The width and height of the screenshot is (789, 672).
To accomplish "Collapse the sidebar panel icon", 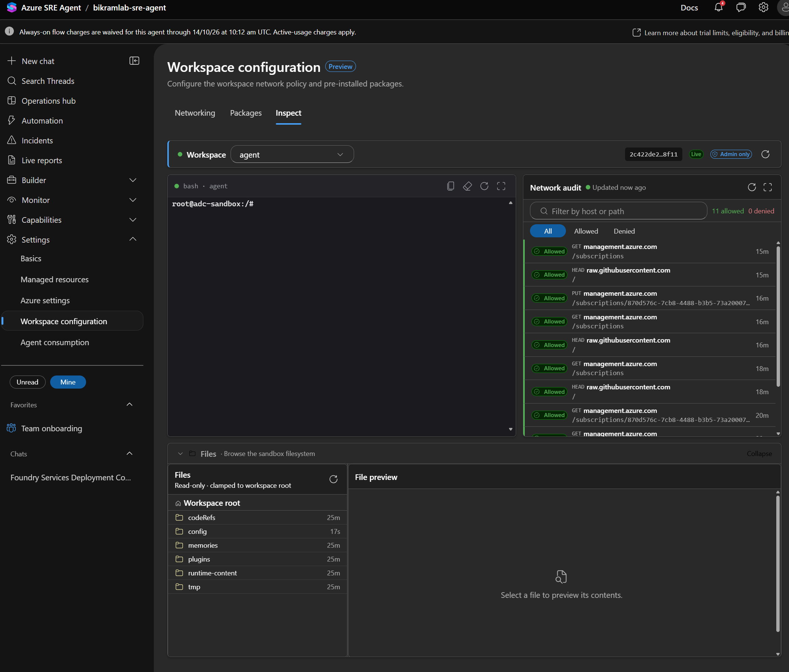I will 134,61.
